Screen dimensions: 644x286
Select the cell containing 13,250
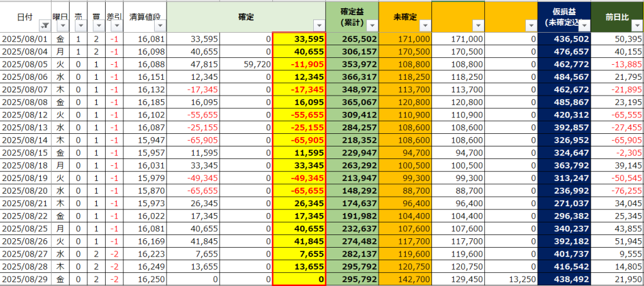(511, 280)
